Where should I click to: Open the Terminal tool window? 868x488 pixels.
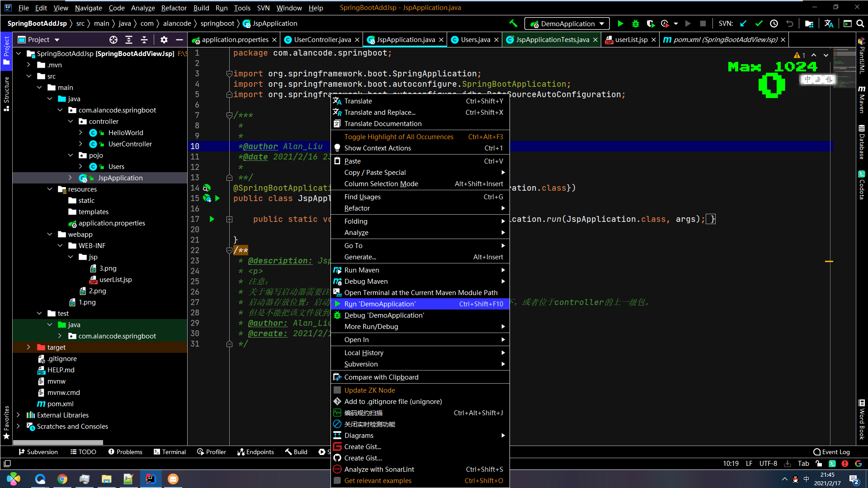(170, 452)
